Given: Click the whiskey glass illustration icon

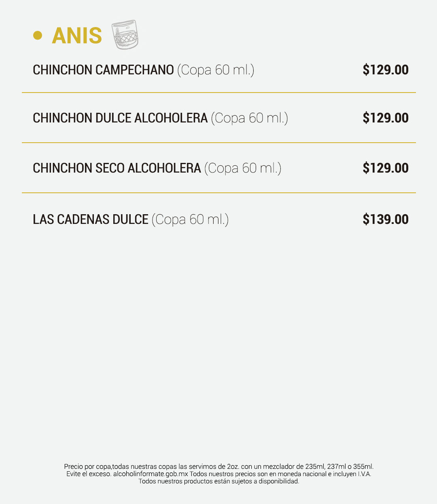Looking at the screenshot, I should 125,35.
